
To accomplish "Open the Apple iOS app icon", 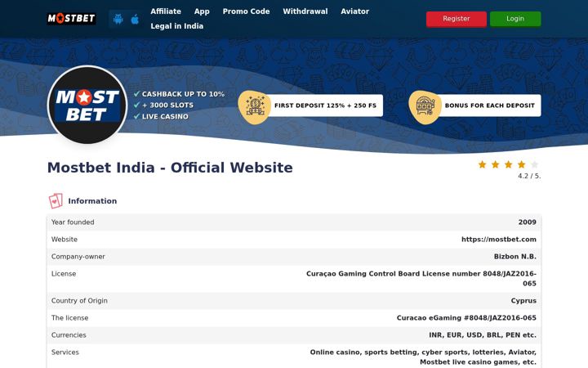I will tap(135, 19).
